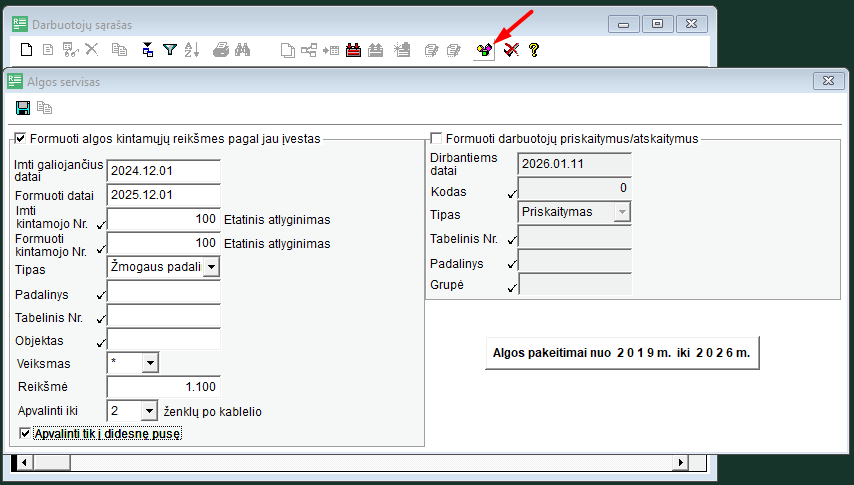Image resolution: width=854 pixels, height=485 pixels.
Task: Open the lookup checkmark beside Formuoti kintamojo Nr.
Action: point(101,249)
